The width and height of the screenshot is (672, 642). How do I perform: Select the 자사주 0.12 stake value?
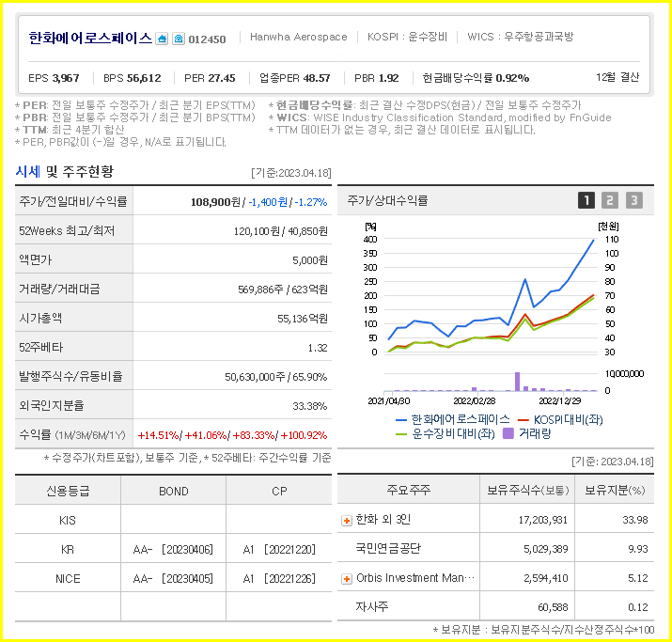(638, 608)
